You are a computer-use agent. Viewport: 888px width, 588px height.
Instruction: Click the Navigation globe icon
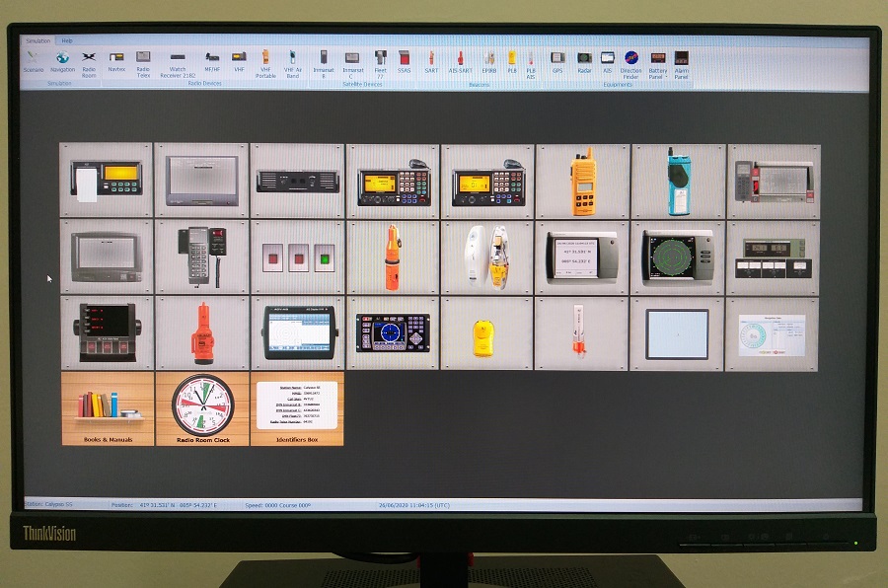pos(62,59)
